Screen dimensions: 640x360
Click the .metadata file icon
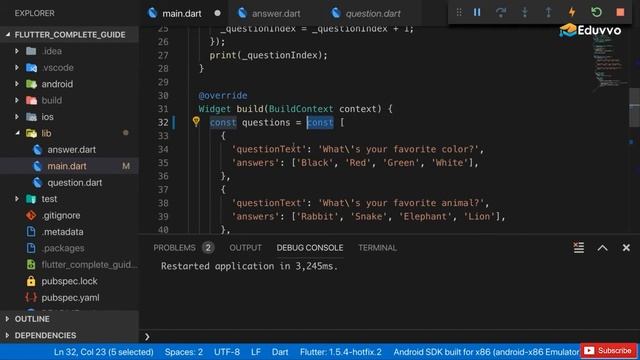pyautogui.click(x=31, y=231)
